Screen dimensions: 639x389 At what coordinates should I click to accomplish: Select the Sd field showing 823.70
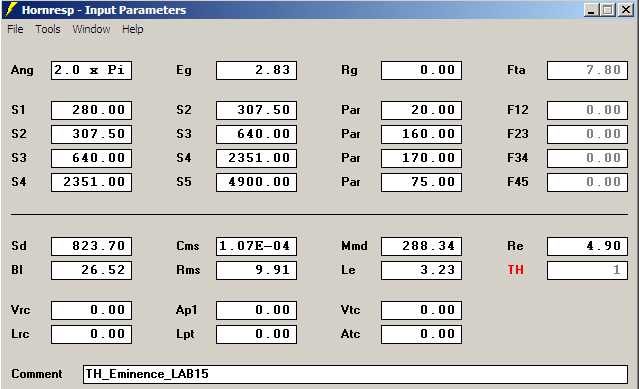click(x=91, y=246)
